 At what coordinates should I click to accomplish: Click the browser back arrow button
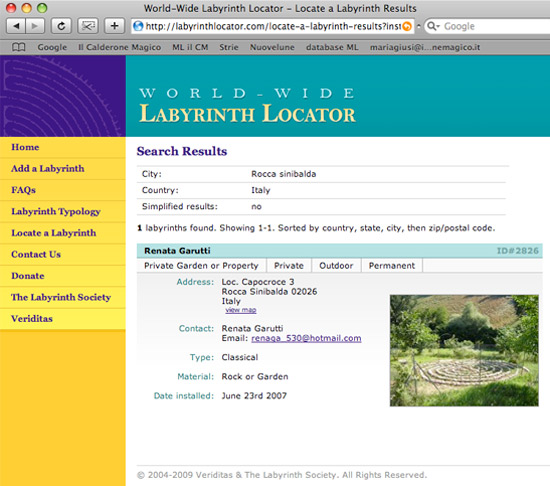[16, 26]
